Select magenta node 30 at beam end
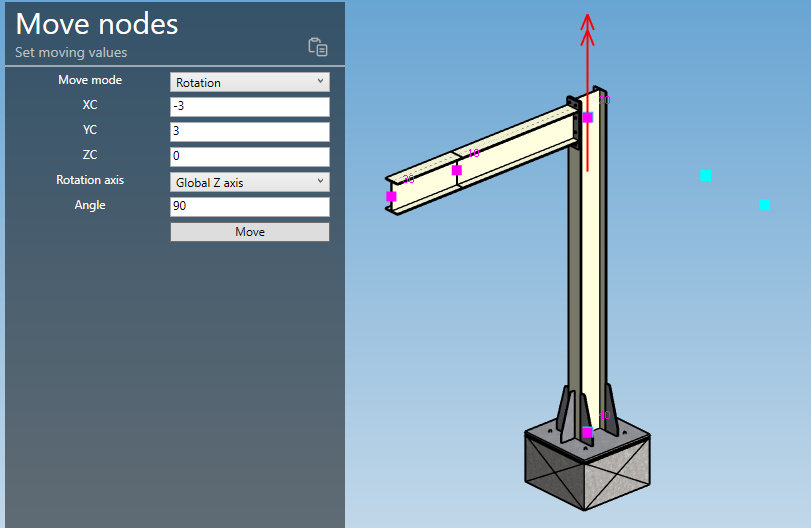The width and height of the screenshot is (811, 528). coord(392,197)
